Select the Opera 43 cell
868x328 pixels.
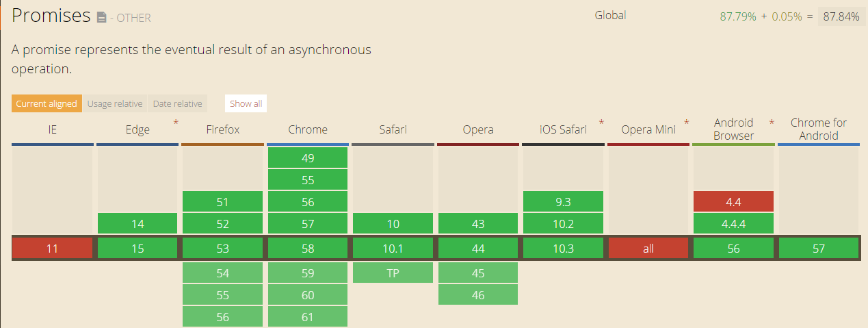[x=478, y=223]
